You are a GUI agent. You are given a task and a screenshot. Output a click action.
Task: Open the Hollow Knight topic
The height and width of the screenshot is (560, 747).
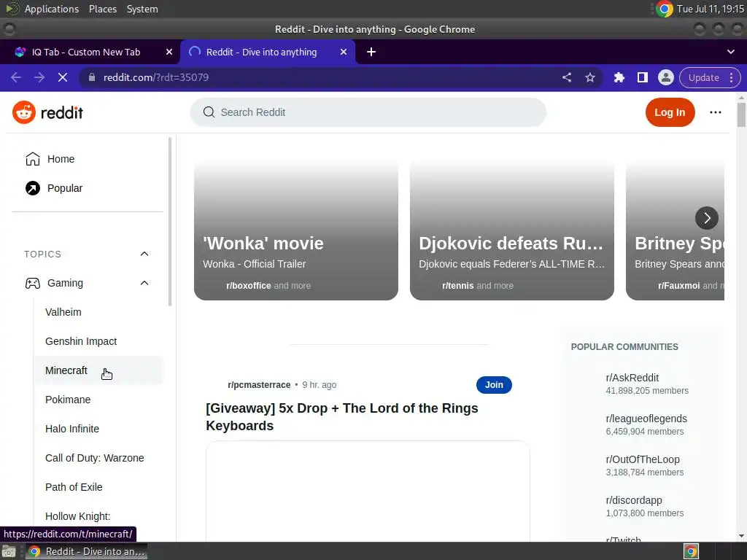tap(77, 516)
